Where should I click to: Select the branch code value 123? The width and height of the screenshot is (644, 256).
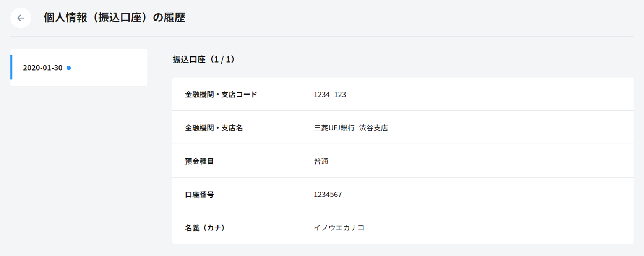click(340, 95)
